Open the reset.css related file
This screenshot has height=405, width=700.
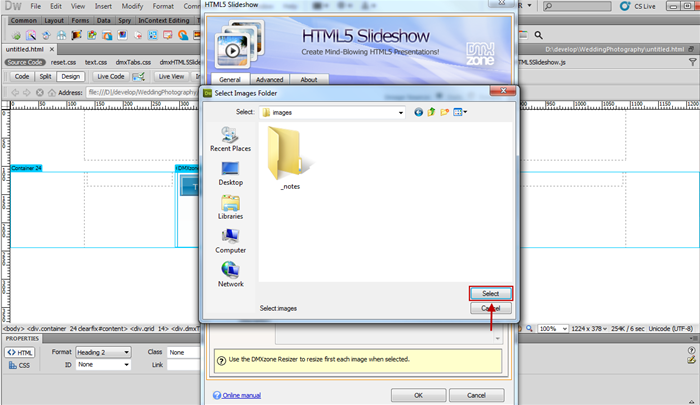point(63,63)
